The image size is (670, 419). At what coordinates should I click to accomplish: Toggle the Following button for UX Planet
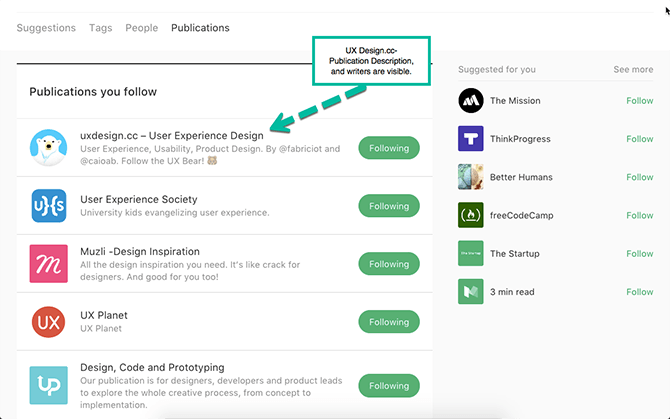pyautogui.click(x=389, y=322)
